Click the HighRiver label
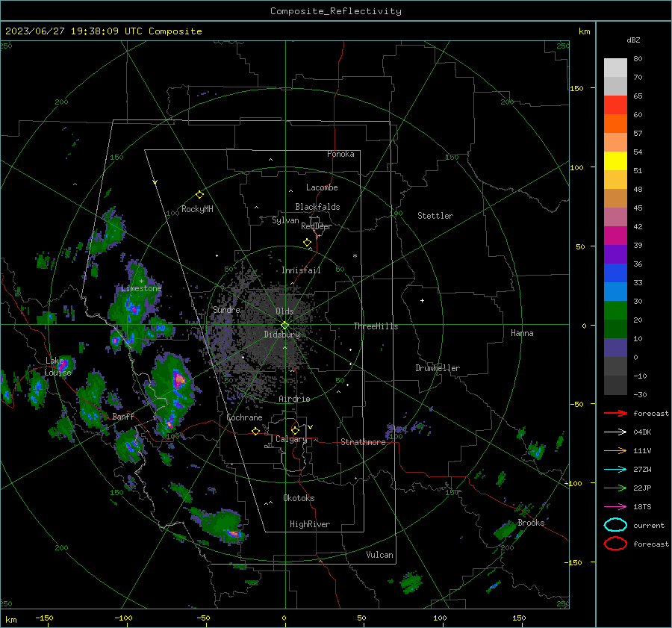672x628 pixels. pos(310,524)
